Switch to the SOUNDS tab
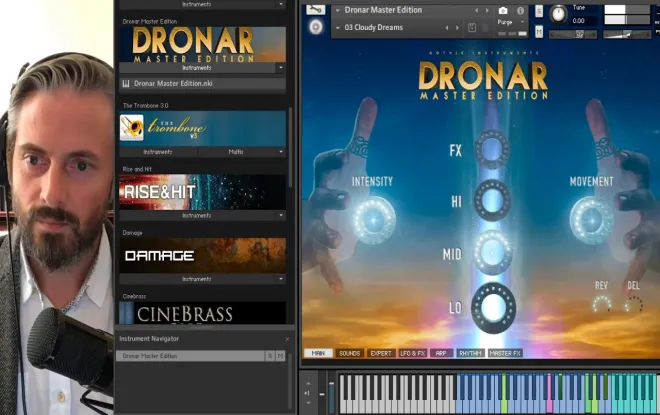This screenshot has height=415, width=660. coord(349,353)
